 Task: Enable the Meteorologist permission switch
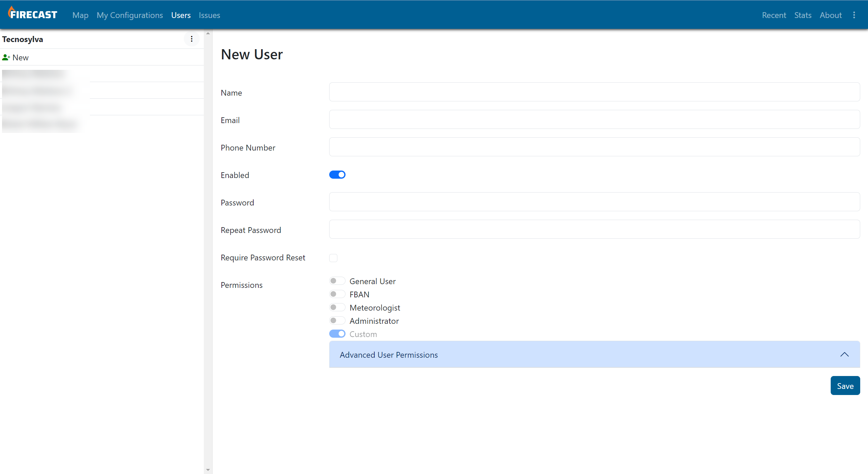click(x=337, y=307)
